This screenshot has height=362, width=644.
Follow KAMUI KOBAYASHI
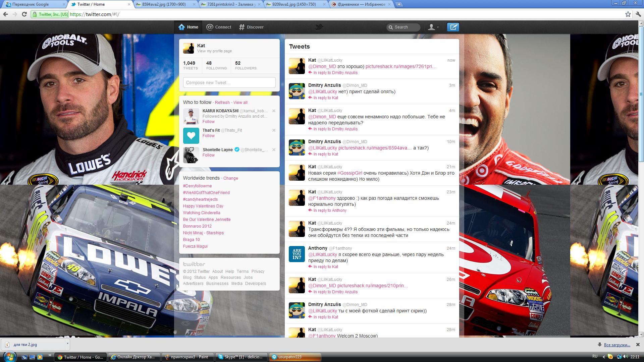209,122
